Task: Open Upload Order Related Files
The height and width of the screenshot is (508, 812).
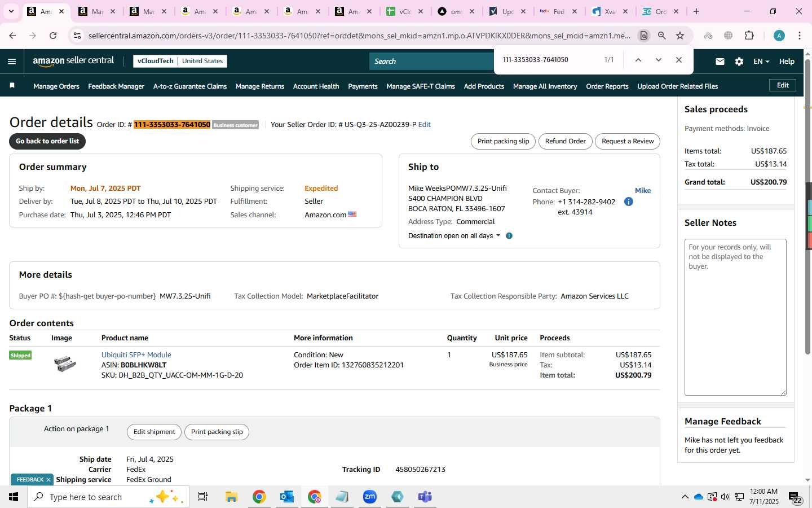Action: 677,86
